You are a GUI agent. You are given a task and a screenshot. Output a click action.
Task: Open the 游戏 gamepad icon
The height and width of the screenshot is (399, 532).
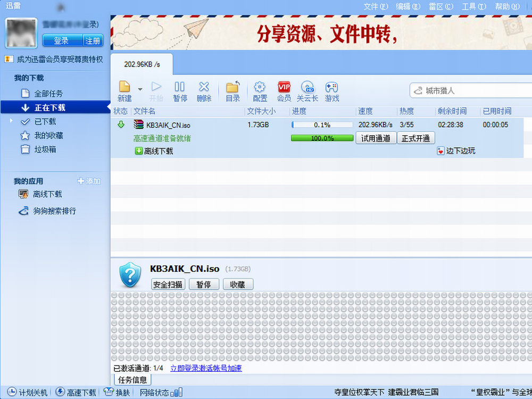(x=332, y=92)
